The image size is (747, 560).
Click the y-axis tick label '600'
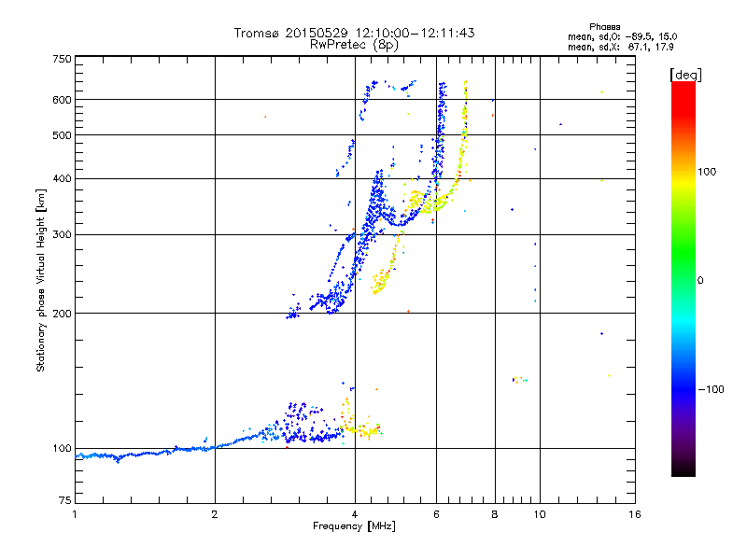pos(62,100)
